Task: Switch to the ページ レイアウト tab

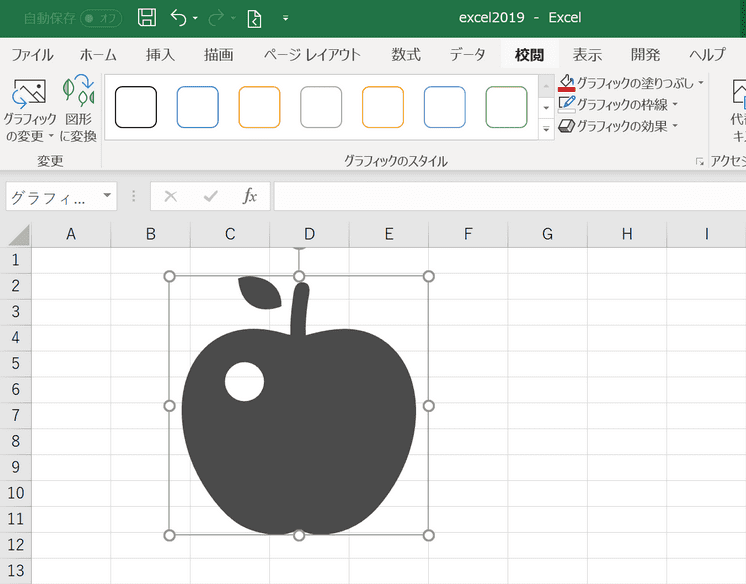Action: tap(312, 55)
